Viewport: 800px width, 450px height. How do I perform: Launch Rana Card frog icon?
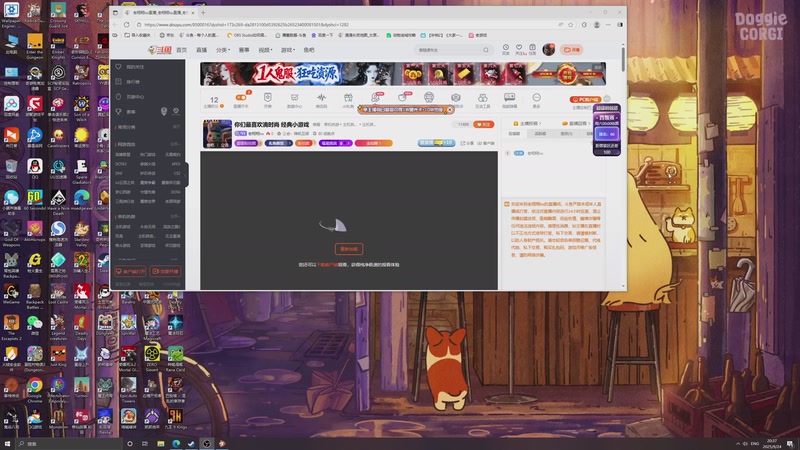point(175,359)
